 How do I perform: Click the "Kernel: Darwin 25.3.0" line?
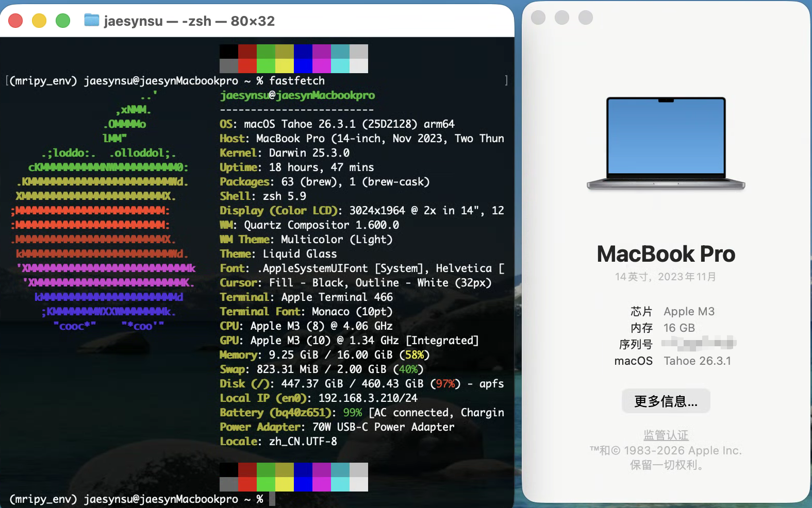[285, 153]
